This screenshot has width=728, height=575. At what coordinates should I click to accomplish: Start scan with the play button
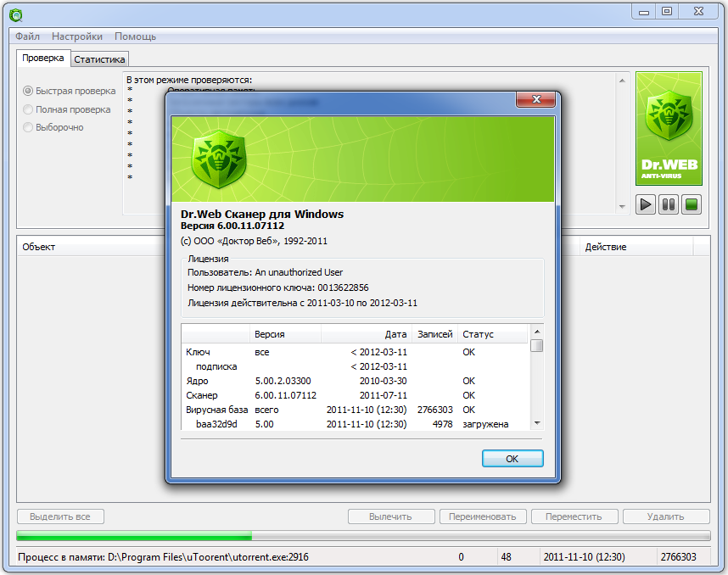(646, 204)
